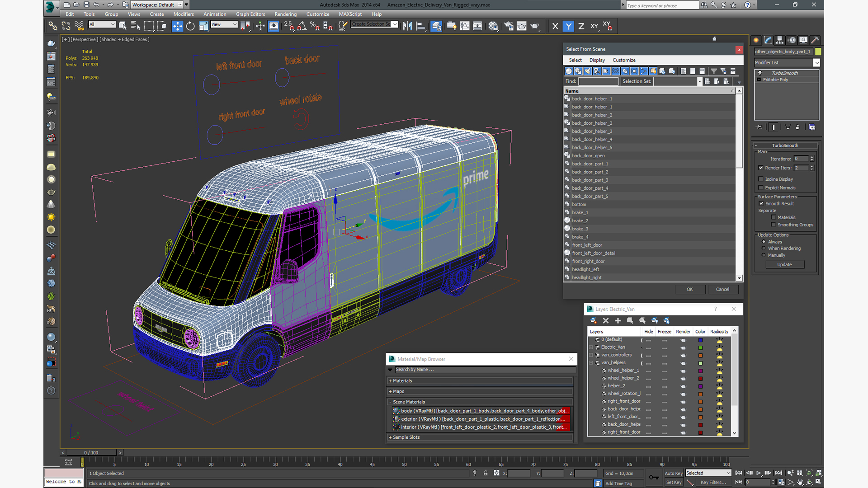Click the Auto Key button
The image size is (868, 488).
click(x=674, y=473)
